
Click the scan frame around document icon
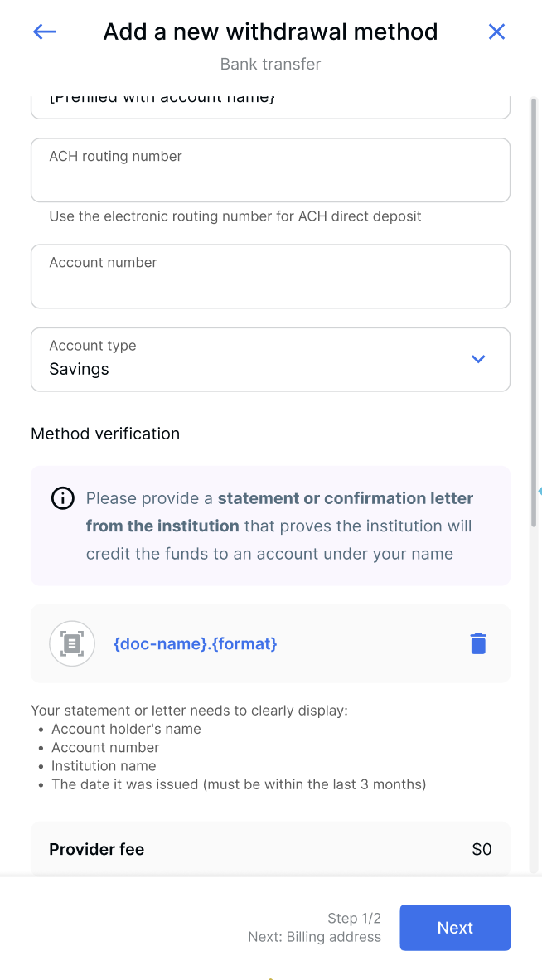pyautogui.click(x=72, y=643)
